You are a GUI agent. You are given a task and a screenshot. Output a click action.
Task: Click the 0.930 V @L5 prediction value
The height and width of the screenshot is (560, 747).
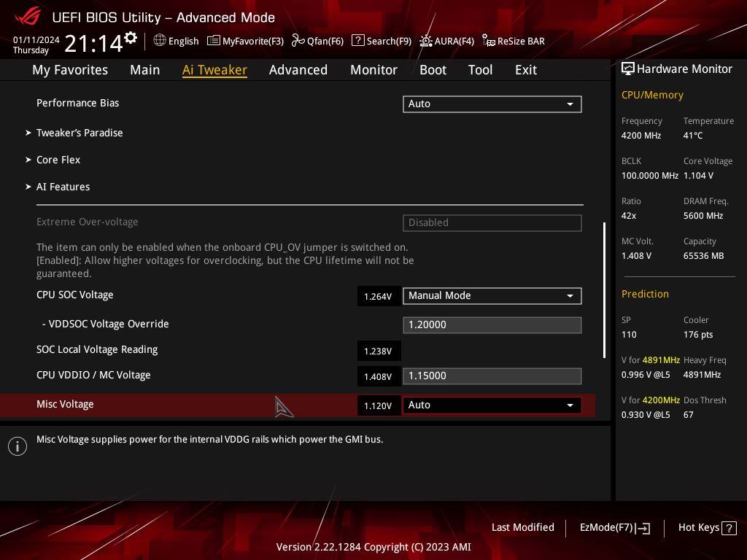coord(646,415)
